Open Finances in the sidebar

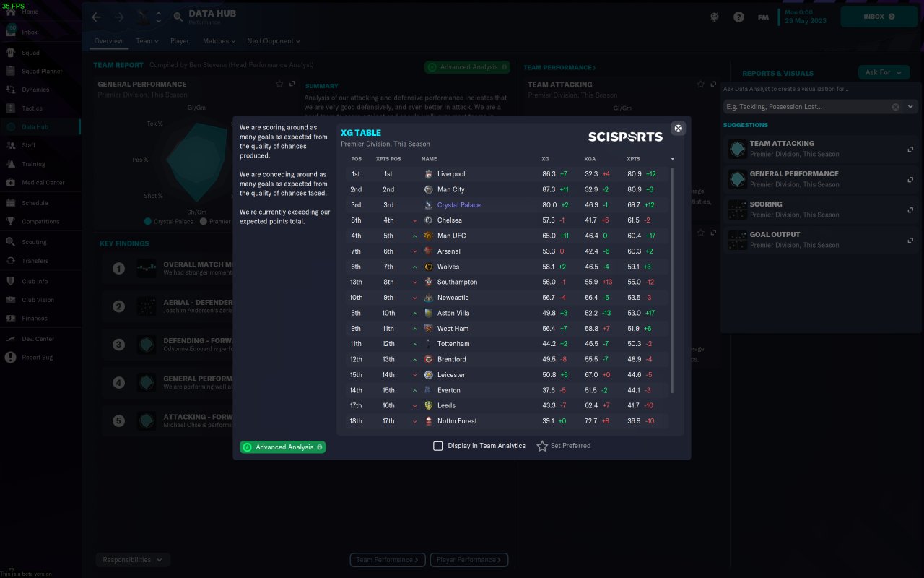point(35,318)
